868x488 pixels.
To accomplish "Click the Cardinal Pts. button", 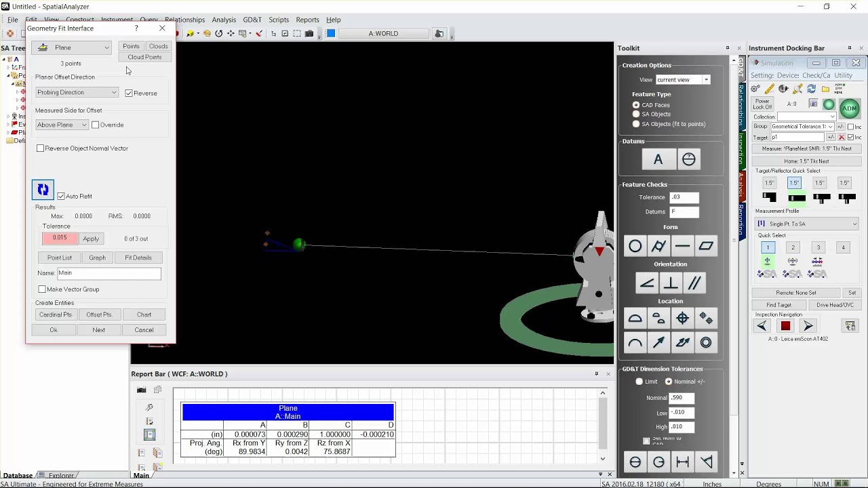I will point(56,314).
